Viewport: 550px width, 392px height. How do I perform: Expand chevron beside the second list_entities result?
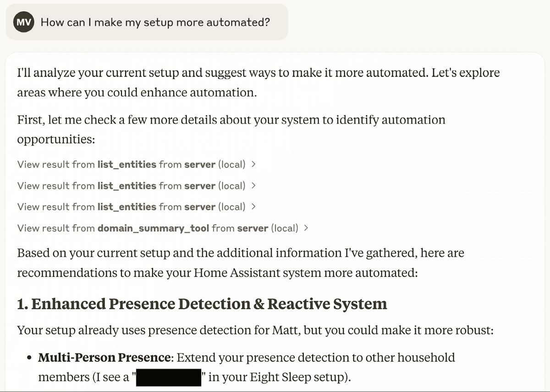pos(253,186)
